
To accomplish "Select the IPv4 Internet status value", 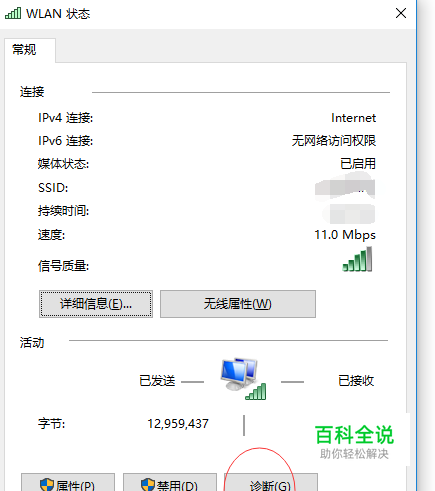I will [353, 118].
